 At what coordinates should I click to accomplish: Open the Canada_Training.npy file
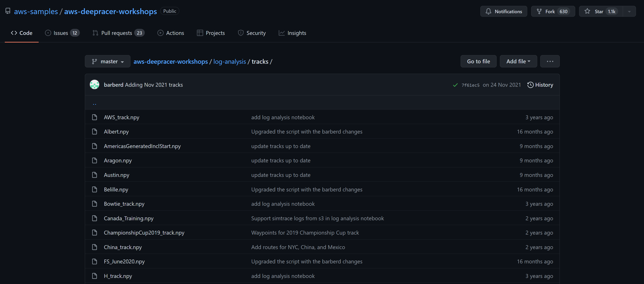[128, 218]
